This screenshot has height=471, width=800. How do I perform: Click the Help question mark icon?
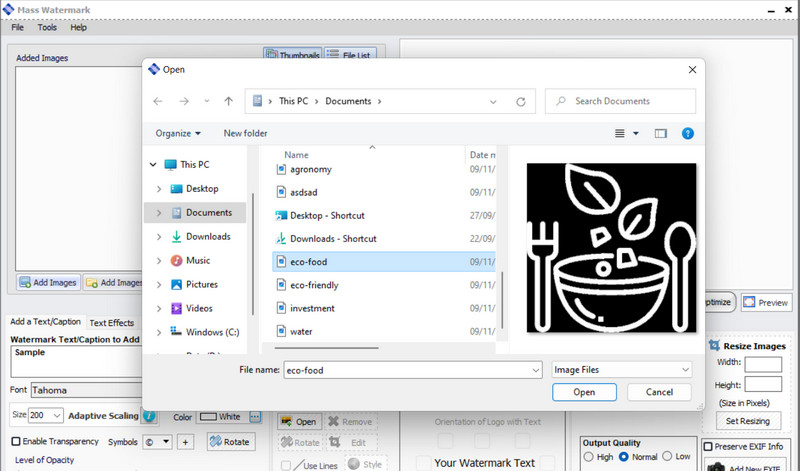point(688,133)
